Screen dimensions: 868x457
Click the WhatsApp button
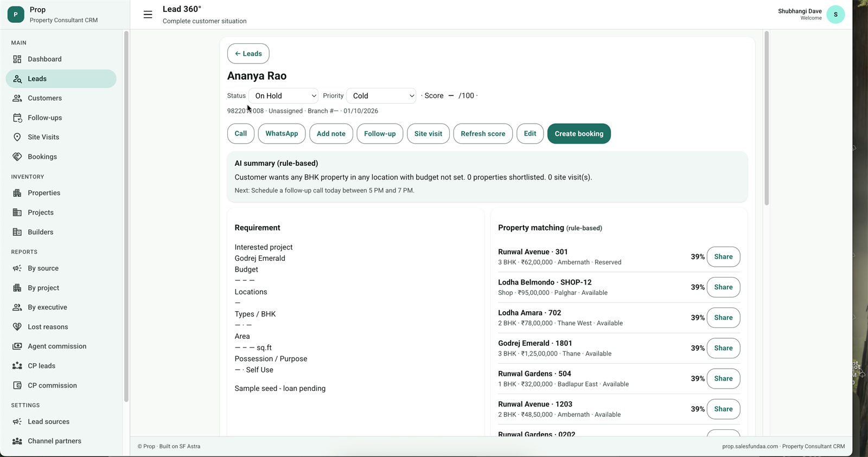coord(282,133)
